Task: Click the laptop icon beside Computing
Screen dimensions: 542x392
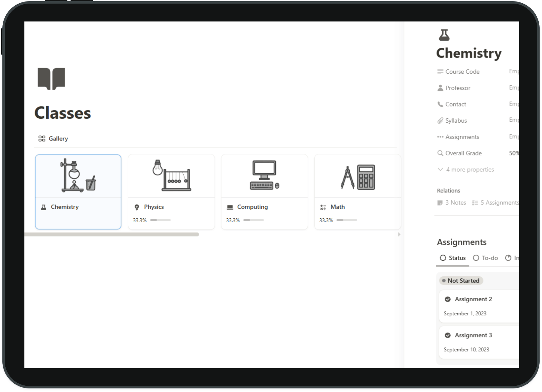Action: pyautogui.click(x=230, y=207)
